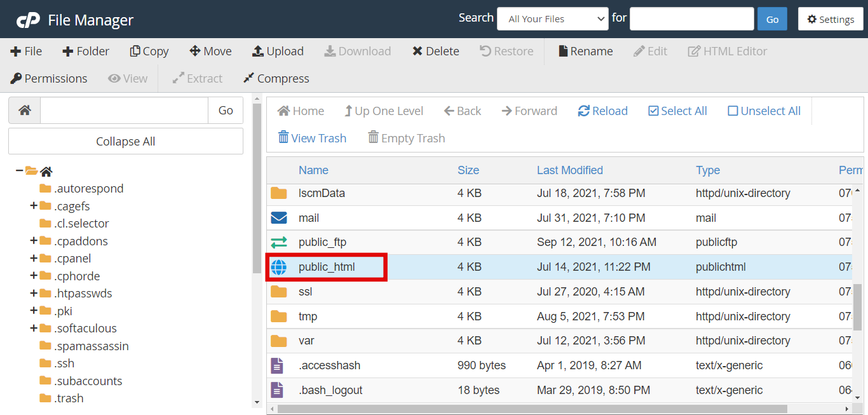Select the Upload tool
The image size is (868, 415).
pos(278,51)
